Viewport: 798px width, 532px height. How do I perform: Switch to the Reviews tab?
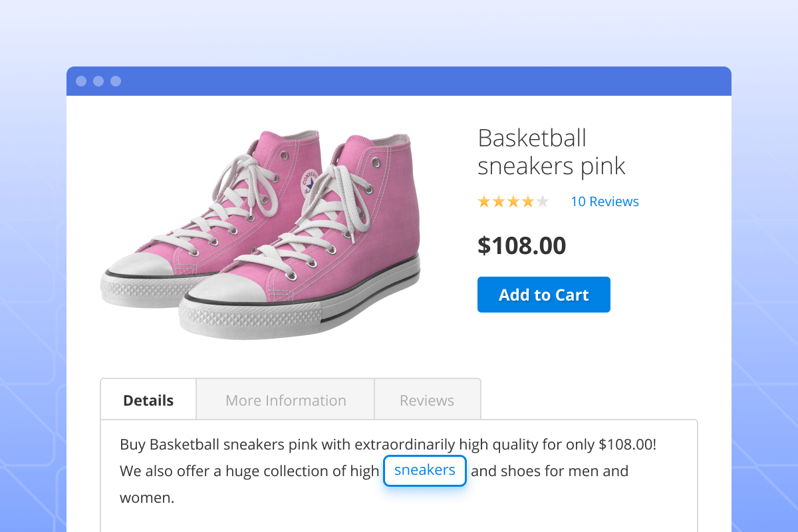tap(427, 400)
